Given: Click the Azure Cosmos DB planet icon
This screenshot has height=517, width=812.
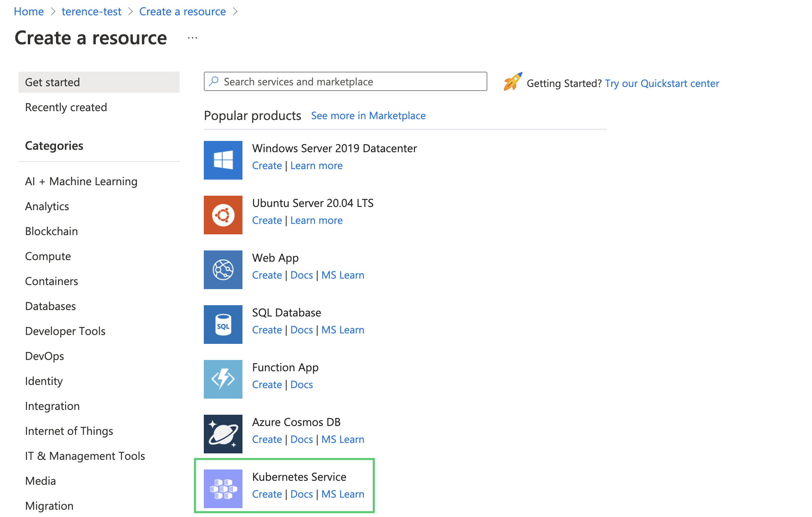Looking at the screenshot, I should pos(223,434).
